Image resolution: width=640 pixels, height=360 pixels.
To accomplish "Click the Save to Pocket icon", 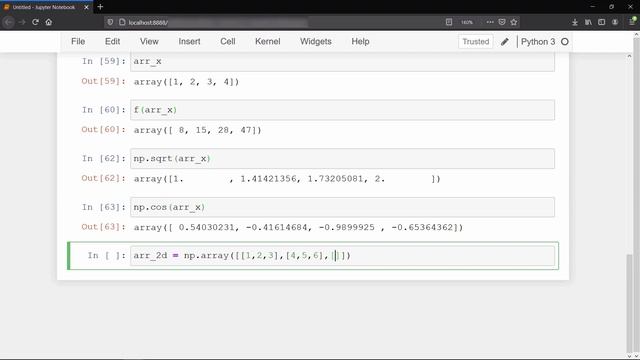I will tap(502, 22).
